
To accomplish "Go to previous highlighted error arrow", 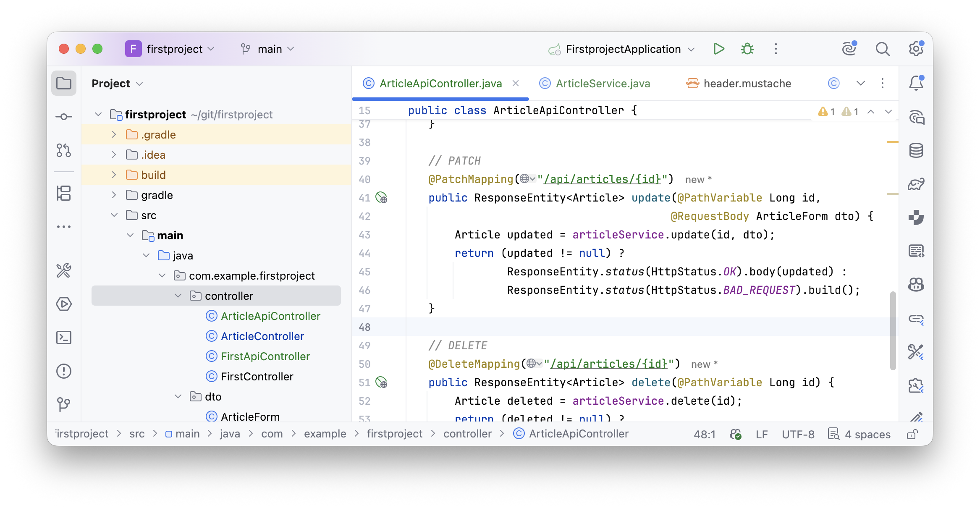I will (871, 111).
